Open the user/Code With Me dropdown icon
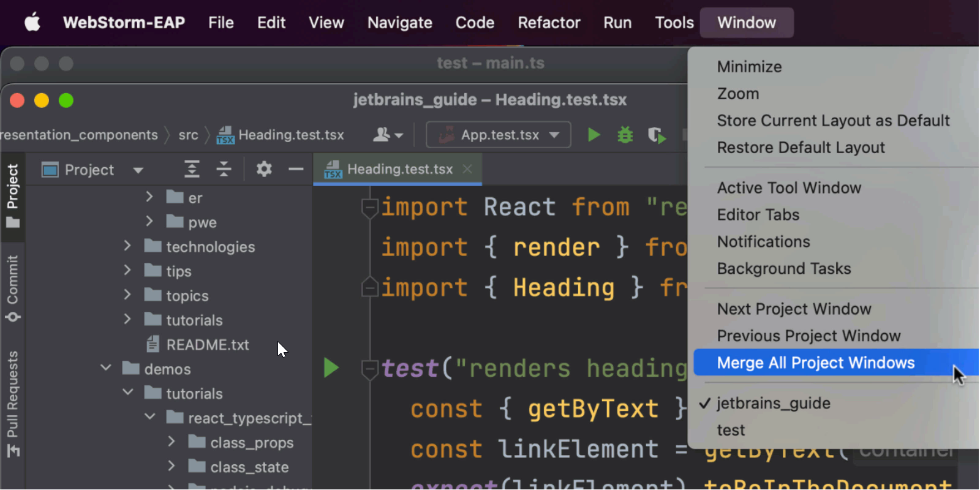 pyautogui.click(x=388, y=135)
